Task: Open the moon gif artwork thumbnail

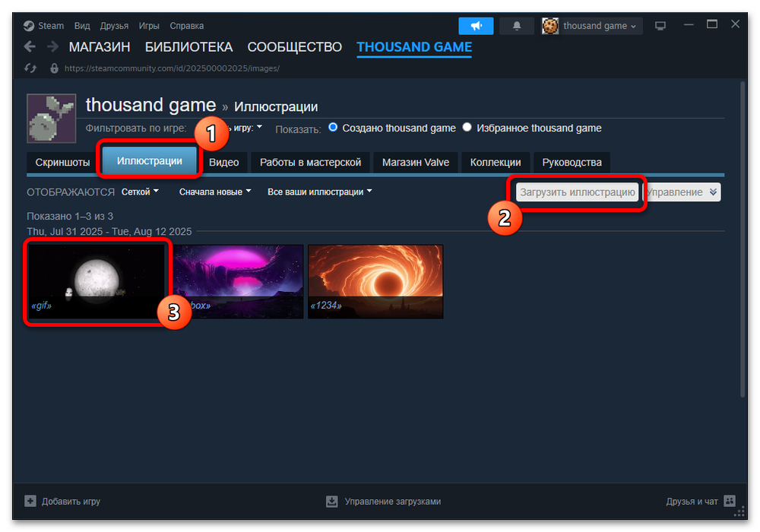Action: [97, 281]
